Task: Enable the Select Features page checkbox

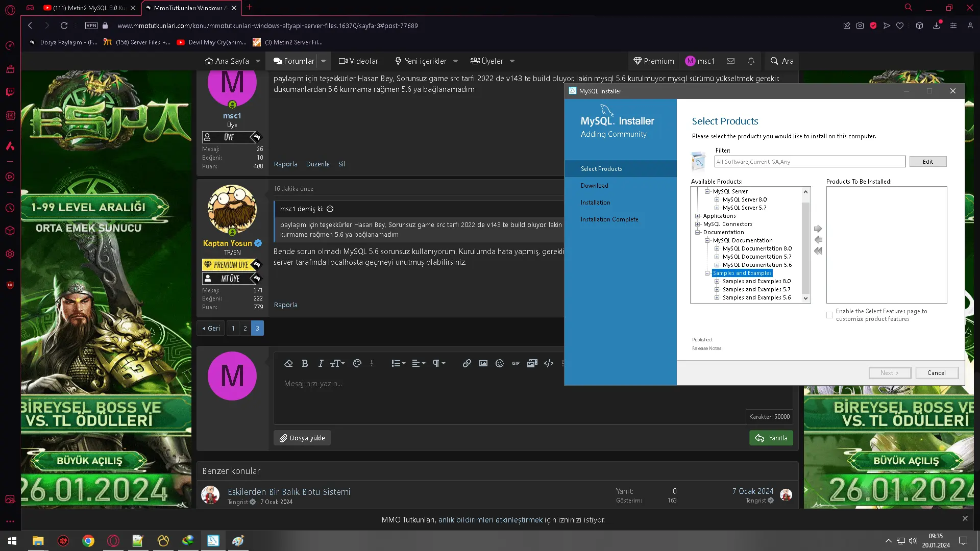Action: coord(829,315)
